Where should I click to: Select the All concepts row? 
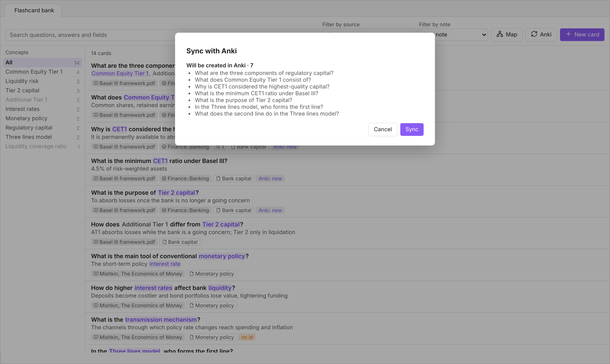pyautogui.click(x=42, y=63)
